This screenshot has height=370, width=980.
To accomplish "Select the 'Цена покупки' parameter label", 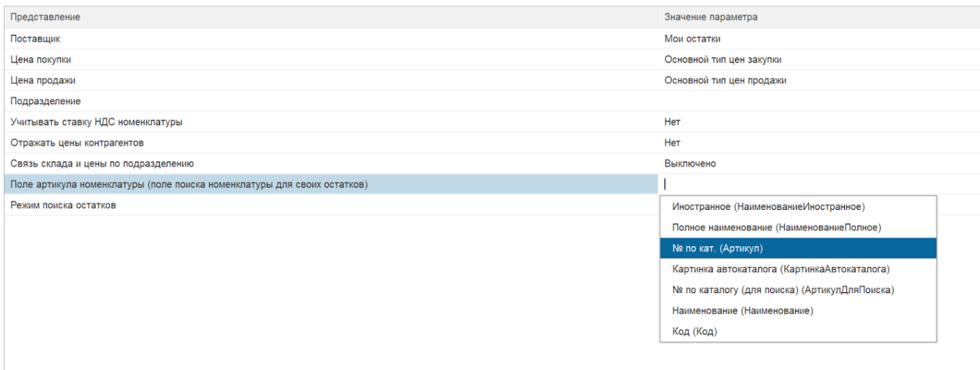I will click(x=41, y=60).
